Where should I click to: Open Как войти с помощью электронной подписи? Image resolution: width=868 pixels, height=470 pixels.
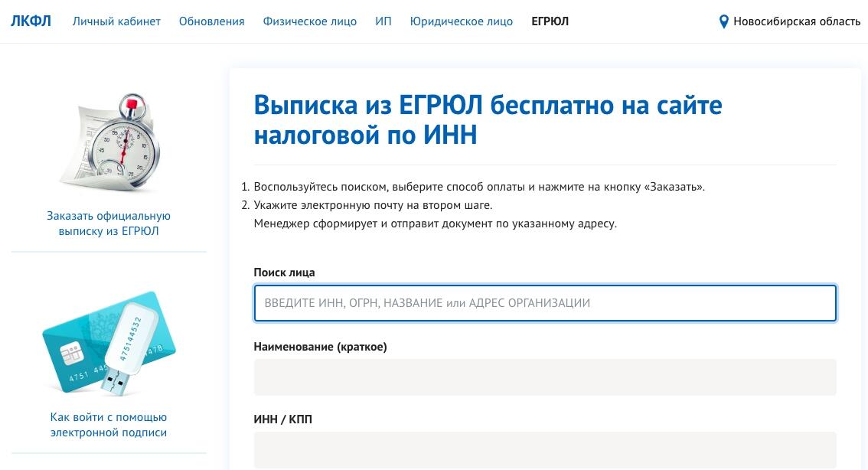coord(109,425)
